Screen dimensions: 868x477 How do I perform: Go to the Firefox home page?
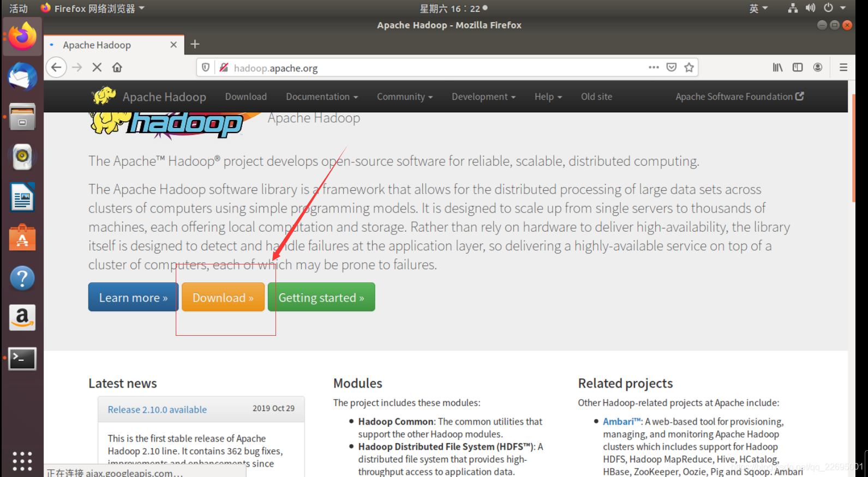(117, 67)
